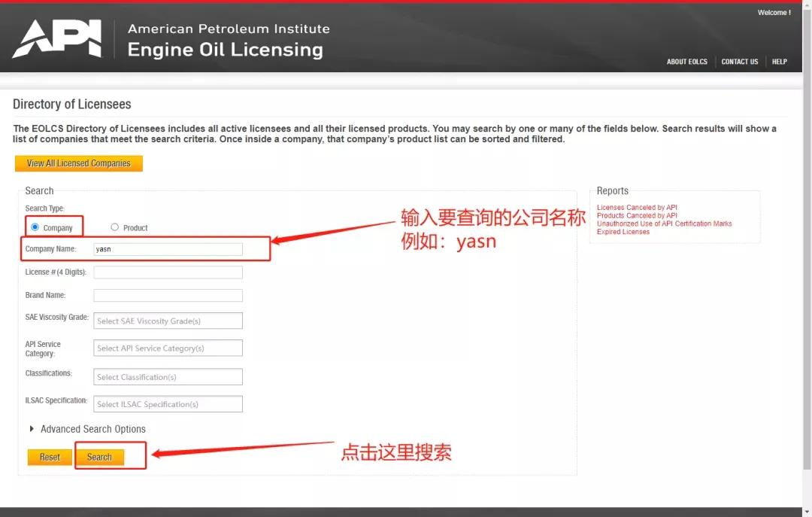The height and width of the screenshot is (517, 812).
Task: Click View All Licensed Companies
Action: point(78,163)
